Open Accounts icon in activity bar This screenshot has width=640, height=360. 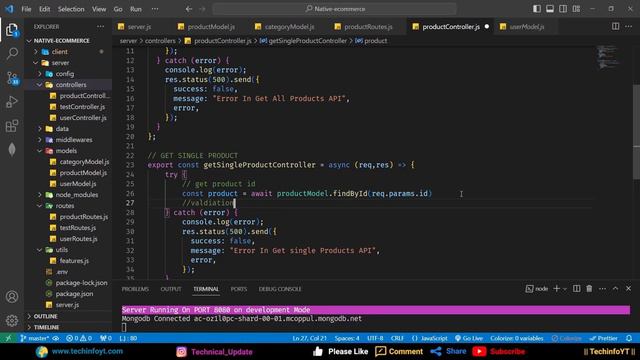coord(12,297)
